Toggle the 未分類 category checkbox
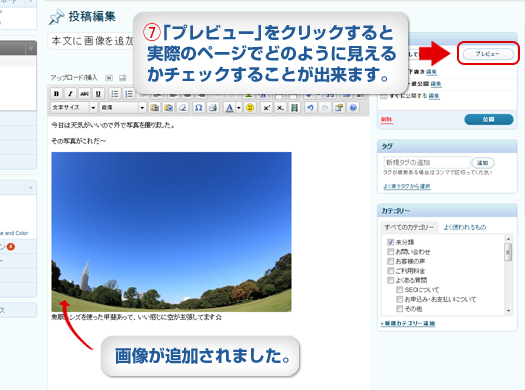Viewport: 525px width, 390px height. pyautogui.click(x=390, y=242)
